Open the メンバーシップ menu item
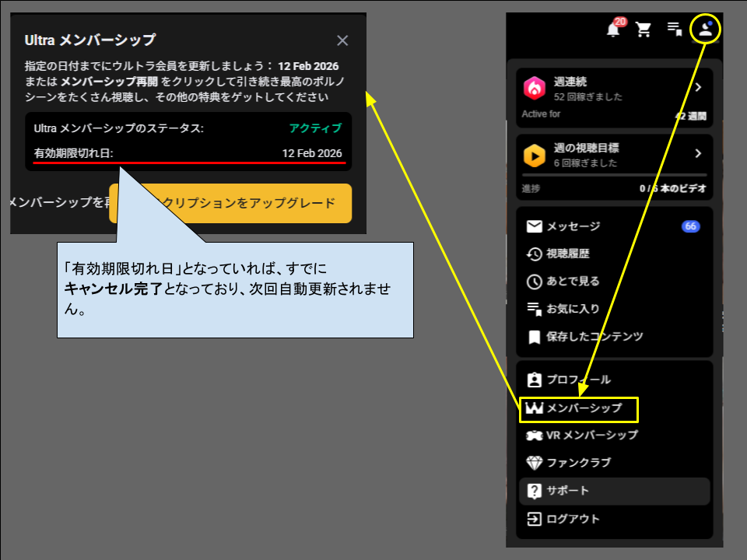 (584, 408)
